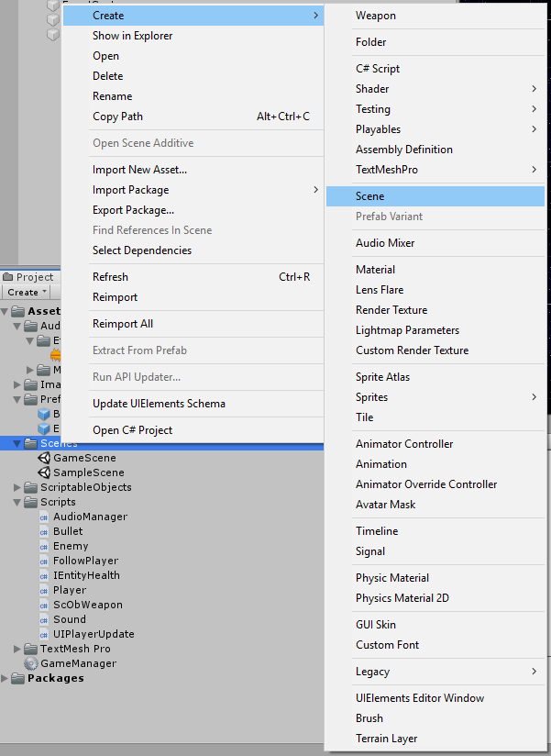
Task: Click the Sound C# script icon
Action: (44, 620)
